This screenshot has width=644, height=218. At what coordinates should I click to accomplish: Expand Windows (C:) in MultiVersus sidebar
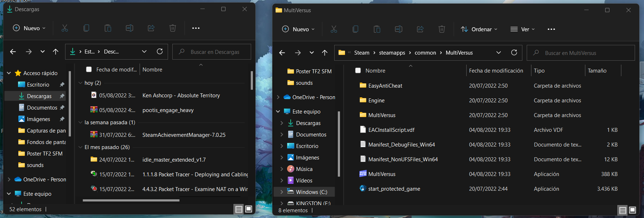282,192
